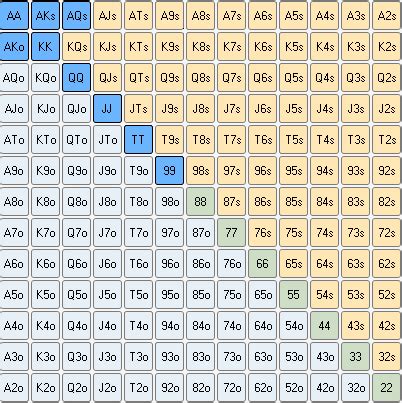Select the 87s suited connector cell
Screen dimensions: 402x403
coord(231,201)
